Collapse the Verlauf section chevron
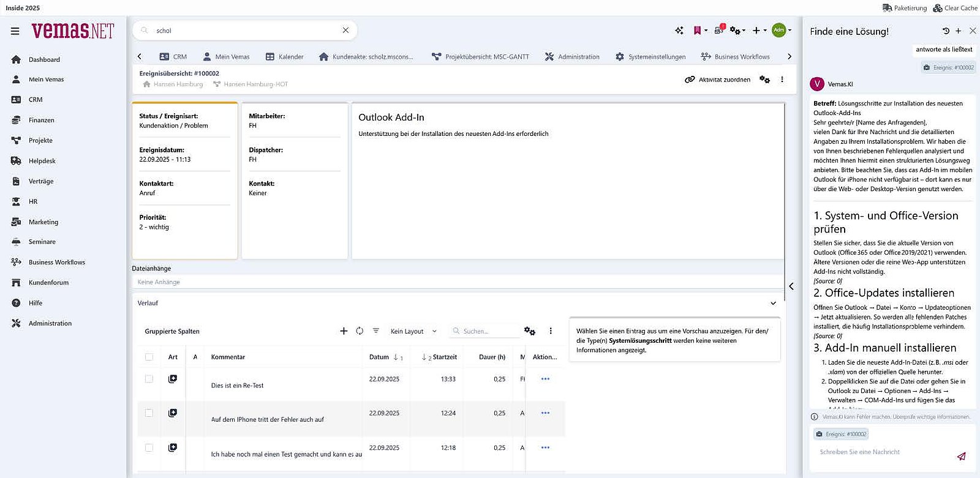Screen dimensions: 980x478 (x=773, y=303)
